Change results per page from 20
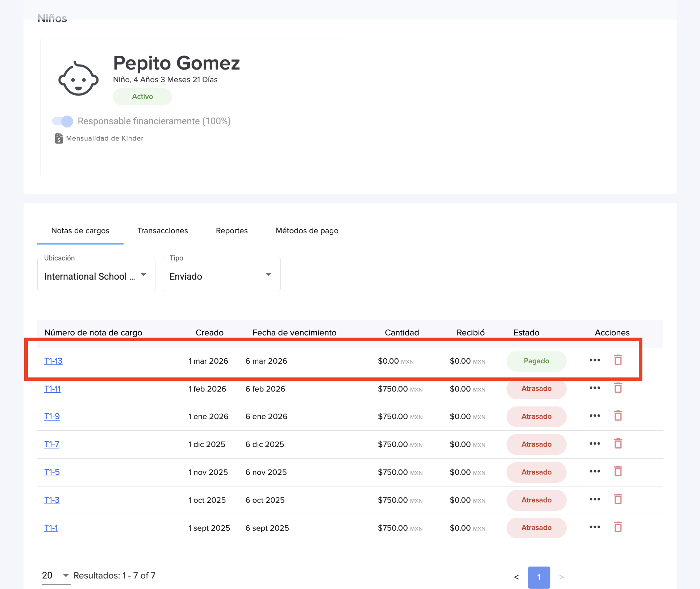The height and width of the screenshot is (589, 700). (55, 576)
